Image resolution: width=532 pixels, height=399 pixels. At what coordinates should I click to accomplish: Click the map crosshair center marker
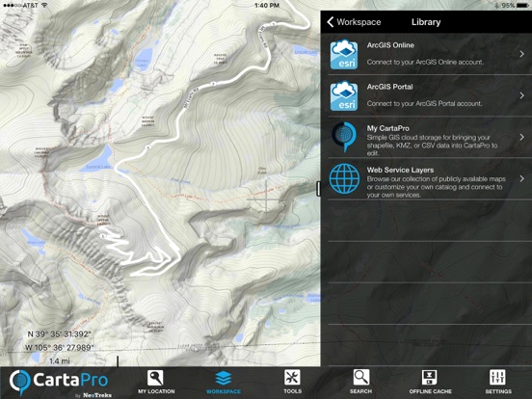266,199
